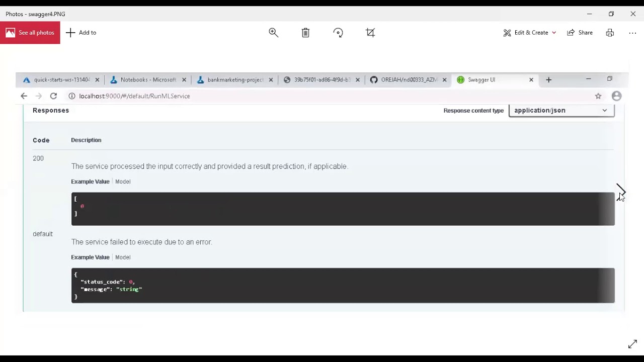Screen dimensions: 644x362
Task: Reload the page with the refresh icon
Action: 53,96
